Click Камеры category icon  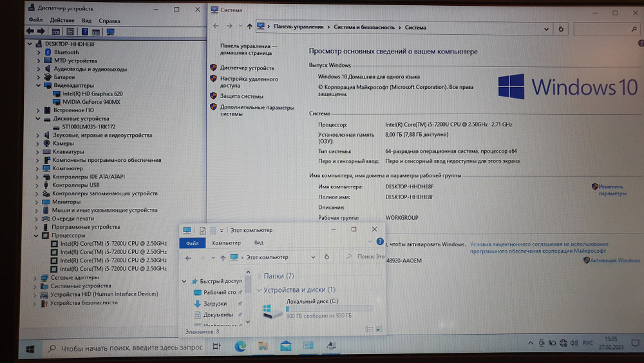[46, 144]
